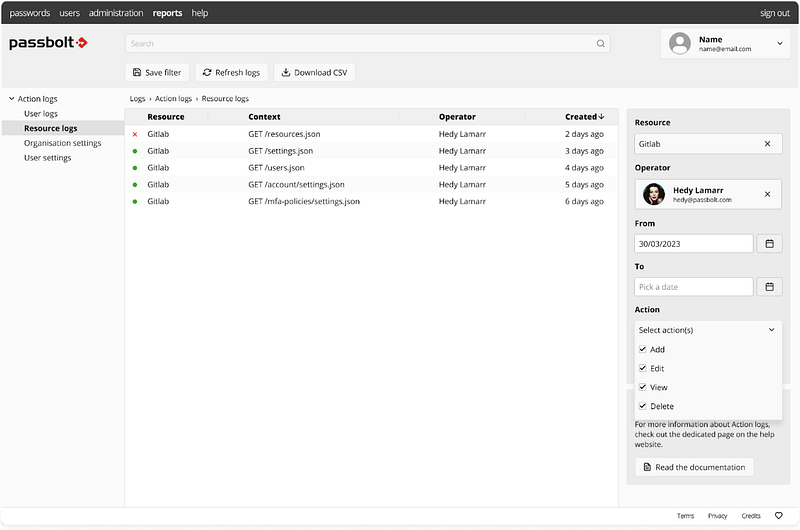Open the profile dropdown chevron
The image size is (800, 530).
coord(780,43)
